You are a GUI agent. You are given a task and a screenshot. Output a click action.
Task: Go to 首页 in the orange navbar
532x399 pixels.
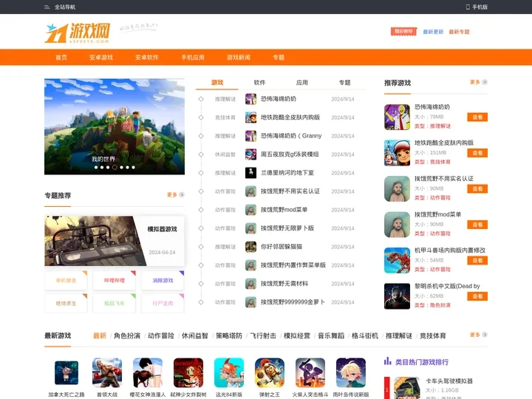point(61,58)
